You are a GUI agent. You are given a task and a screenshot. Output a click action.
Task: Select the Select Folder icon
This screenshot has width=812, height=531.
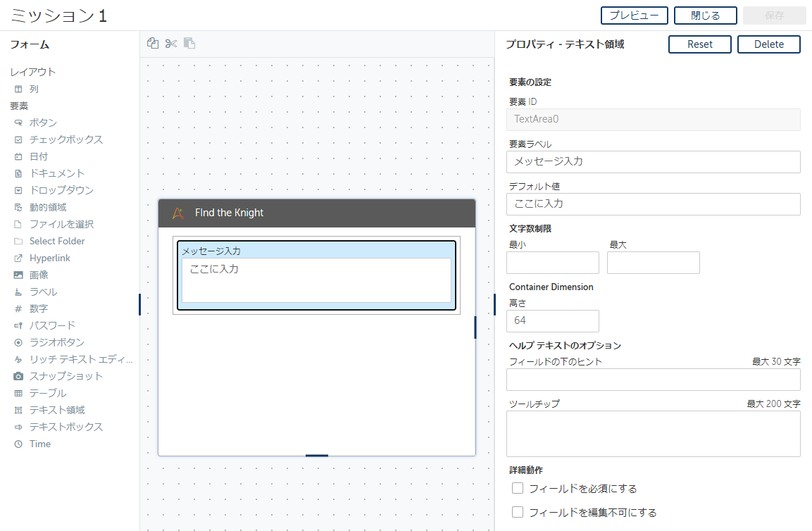[x=18, y=241]
